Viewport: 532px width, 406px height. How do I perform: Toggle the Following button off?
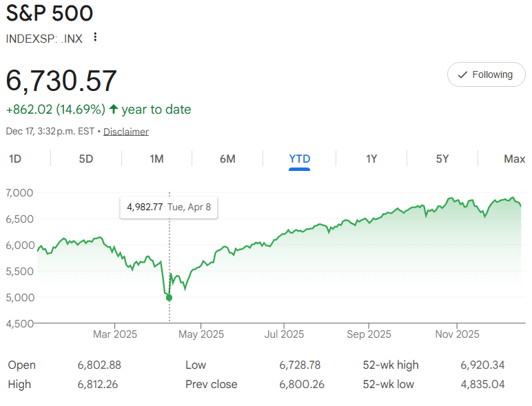coord(487,74)
